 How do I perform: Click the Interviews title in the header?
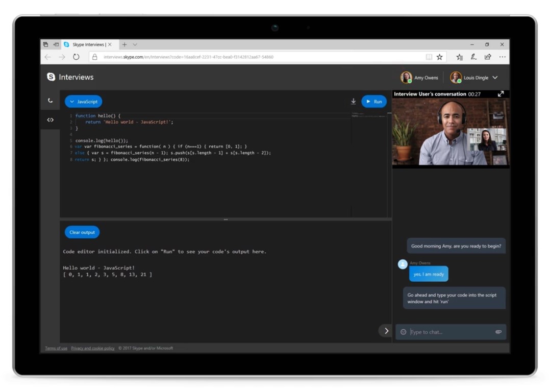pyautogui.click(x=76, y=77)
